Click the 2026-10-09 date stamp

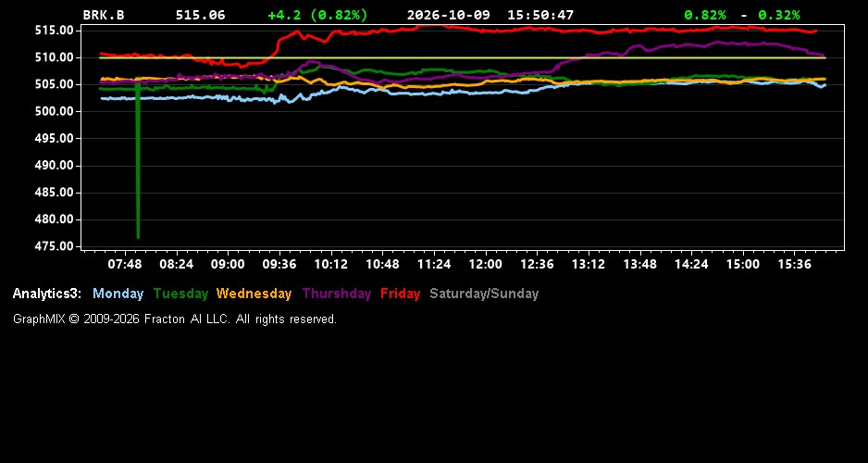449,15
